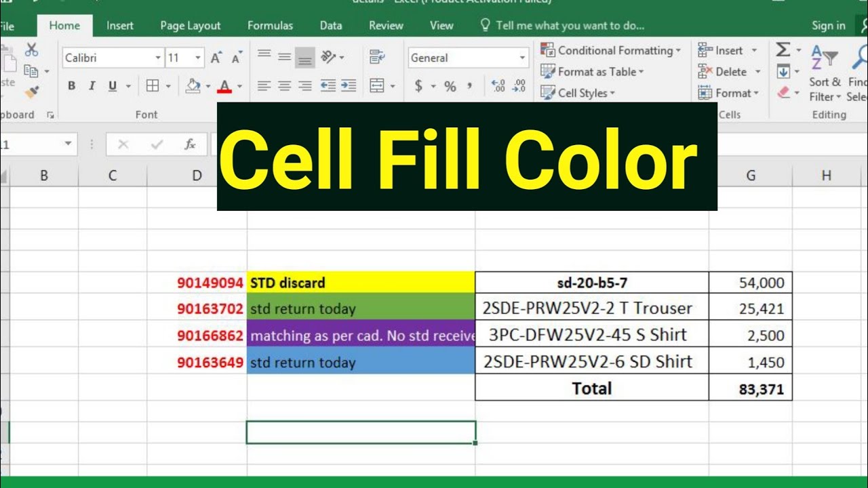This screenshot has width=868, height=488.
Task: Toggle Bottom Align button
Action: click(x=305, y=58)
